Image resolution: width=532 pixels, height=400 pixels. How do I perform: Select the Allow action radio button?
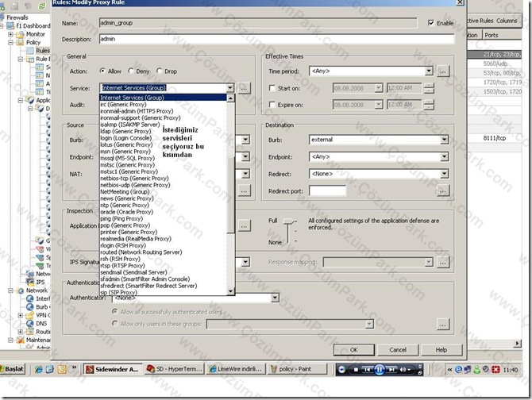pos(102,71)
